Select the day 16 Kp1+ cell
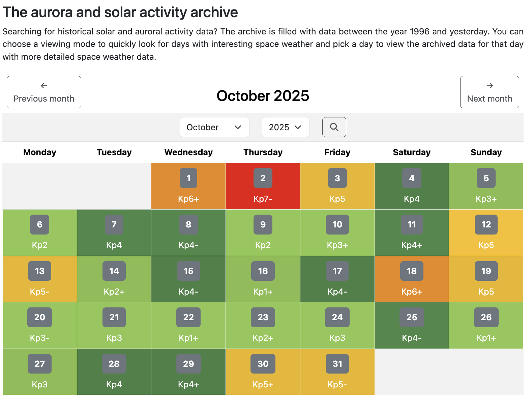 263,279
